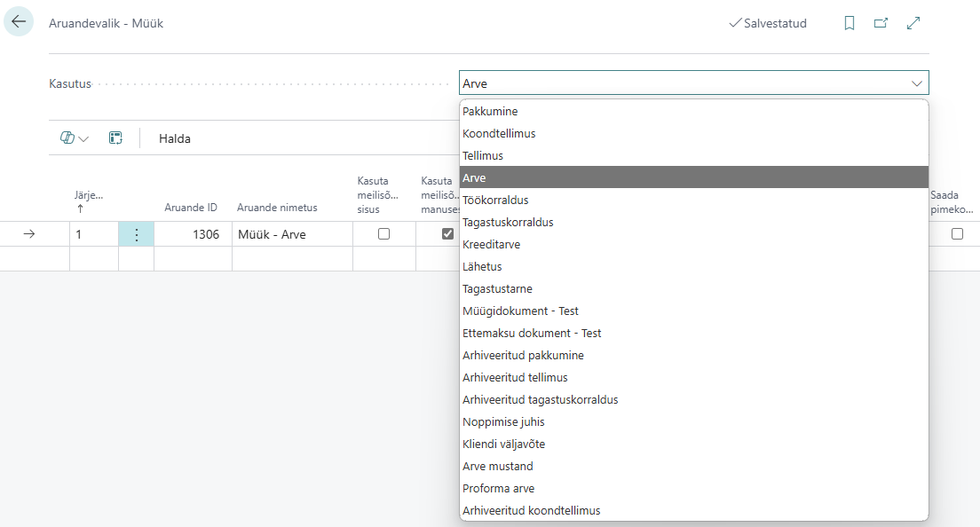Choose Lähetus in dropdown
The image size is (980, 527).
(x=694, y=267)
